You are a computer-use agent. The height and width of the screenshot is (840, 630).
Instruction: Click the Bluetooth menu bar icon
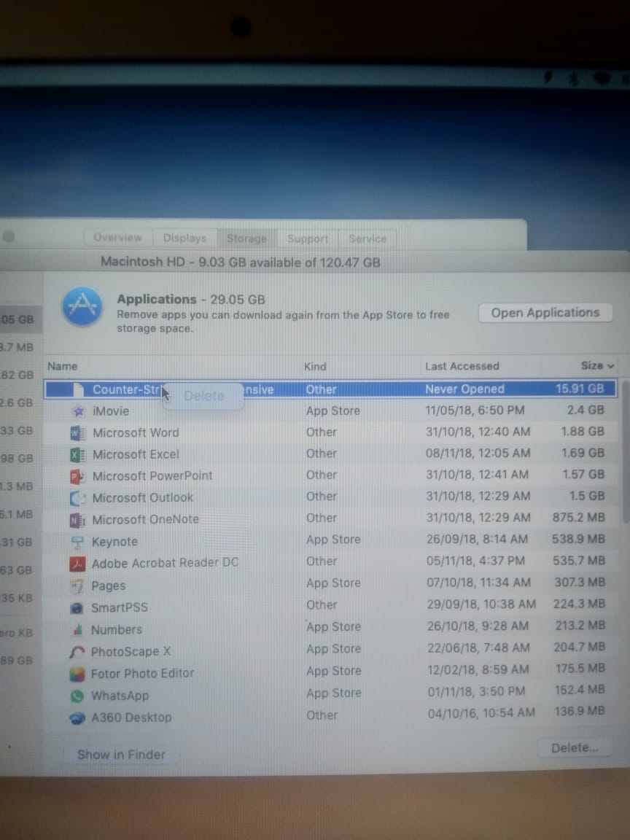coord(574,79)
